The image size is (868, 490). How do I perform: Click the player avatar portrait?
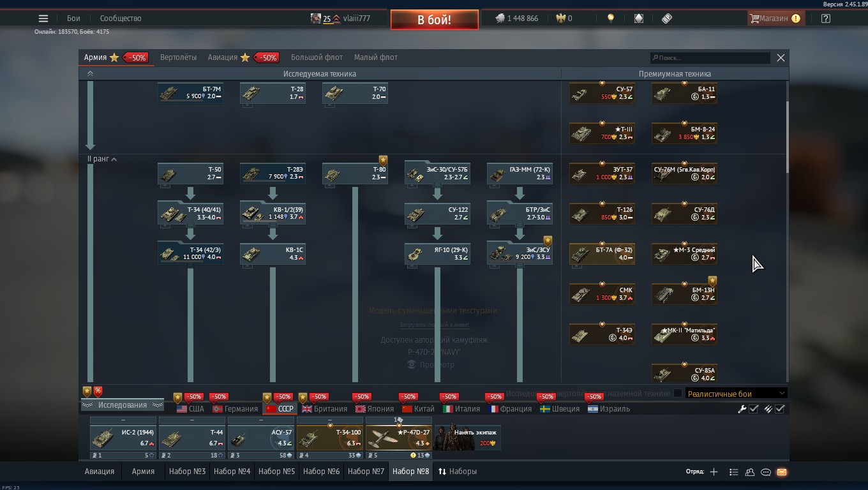click(316, 19)
